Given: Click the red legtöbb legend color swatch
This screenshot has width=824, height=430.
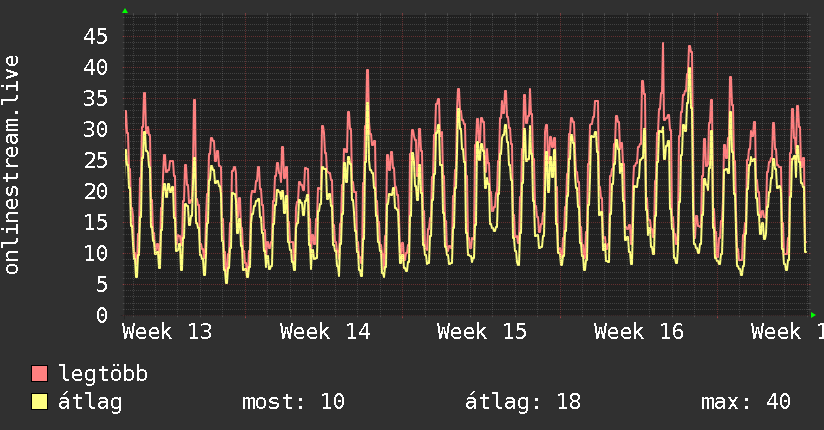Looking at the screenshot, I should click(40, 375).
